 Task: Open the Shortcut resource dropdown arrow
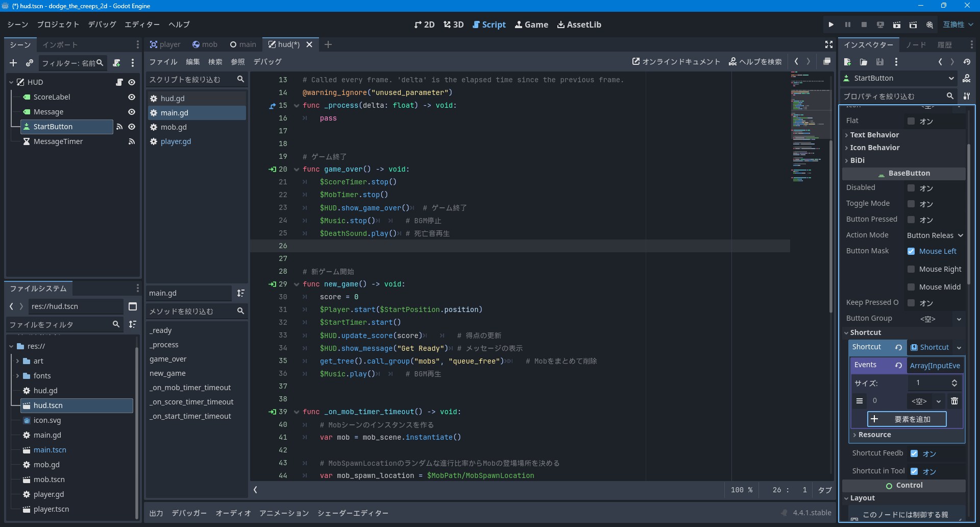click(959, 347)
